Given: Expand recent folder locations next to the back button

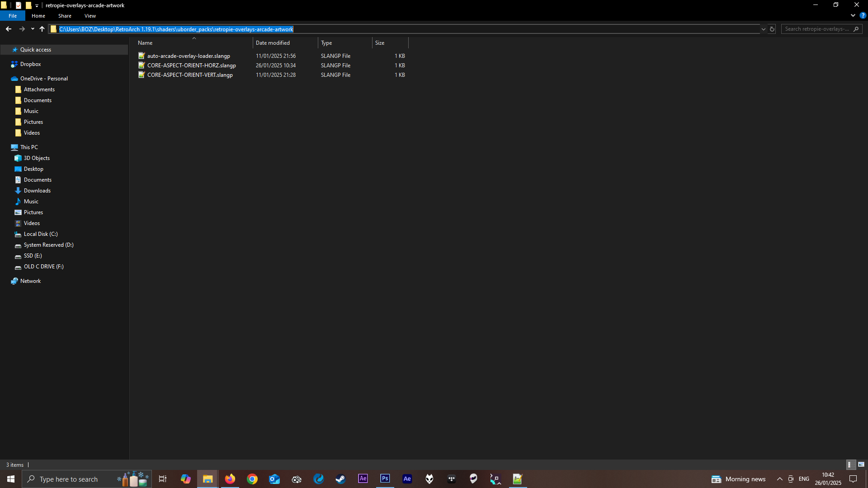Looking at the screenshot, I should click(32, 28).
